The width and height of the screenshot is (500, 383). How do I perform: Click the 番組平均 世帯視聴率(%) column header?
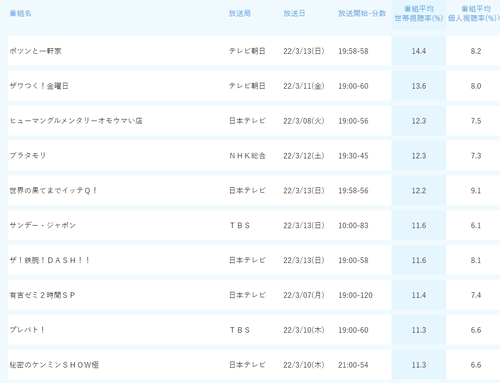pyautogui.click(x=419, y=14)
